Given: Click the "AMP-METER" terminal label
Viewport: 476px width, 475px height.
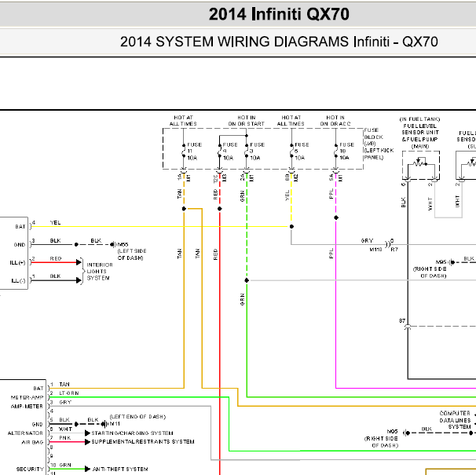Looking at the screenshot, I should [27, 407].
